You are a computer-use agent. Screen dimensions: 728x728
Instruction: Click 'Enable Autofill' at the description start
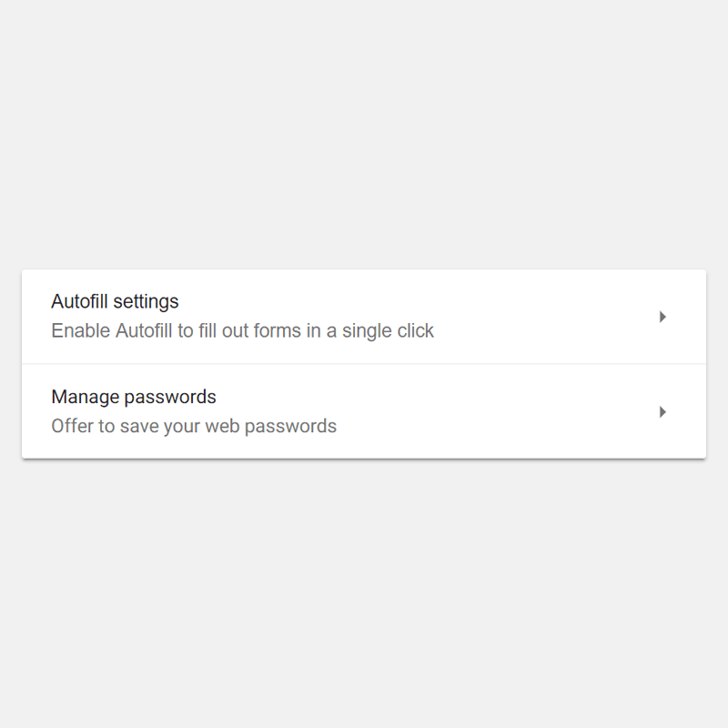111,330
